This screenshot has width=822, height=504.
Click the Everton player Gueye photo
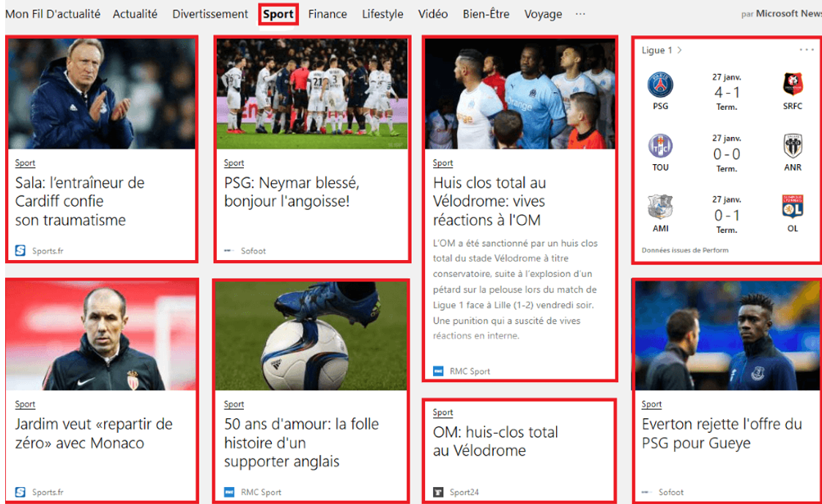[727, 336]
